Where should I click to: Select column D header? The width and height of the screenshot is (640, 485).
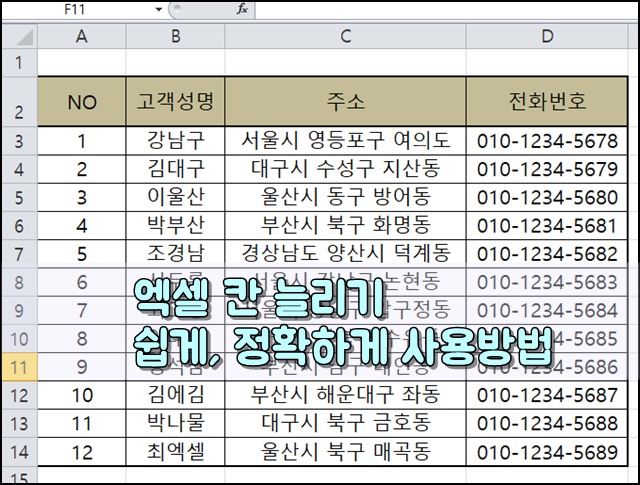547,36
